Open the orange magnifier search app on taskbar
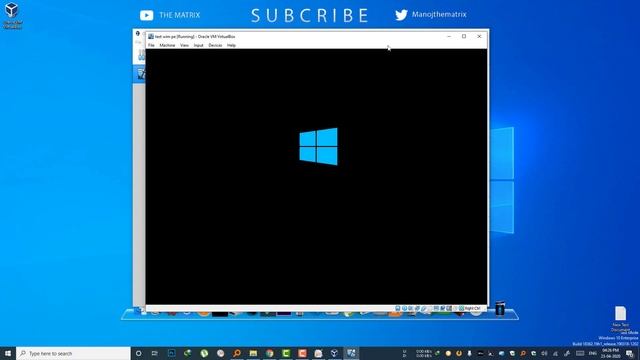Screen dimensions: 640x360 237,353
